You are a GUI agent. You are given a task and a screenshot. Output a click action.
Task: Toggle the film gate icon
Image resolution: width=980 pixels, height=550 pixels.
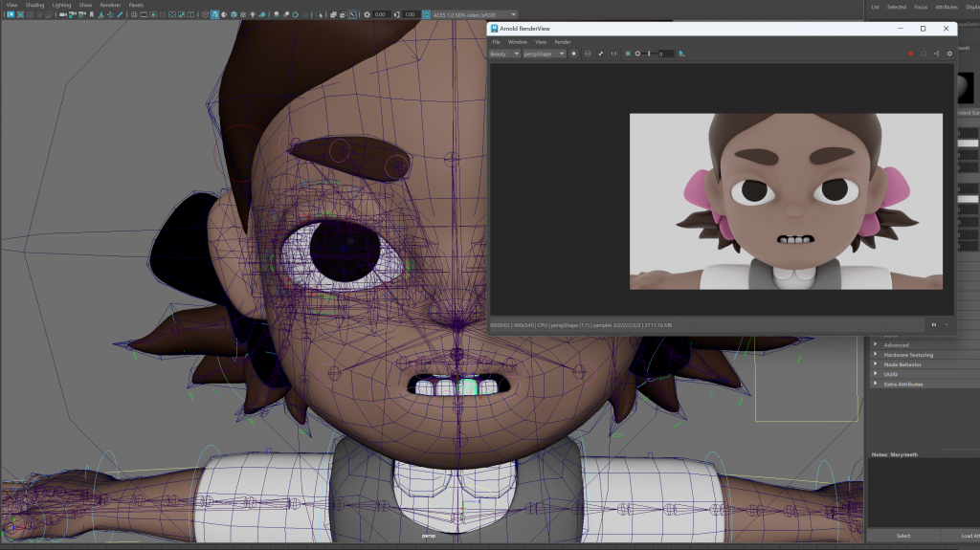click(x=144, y=14)
